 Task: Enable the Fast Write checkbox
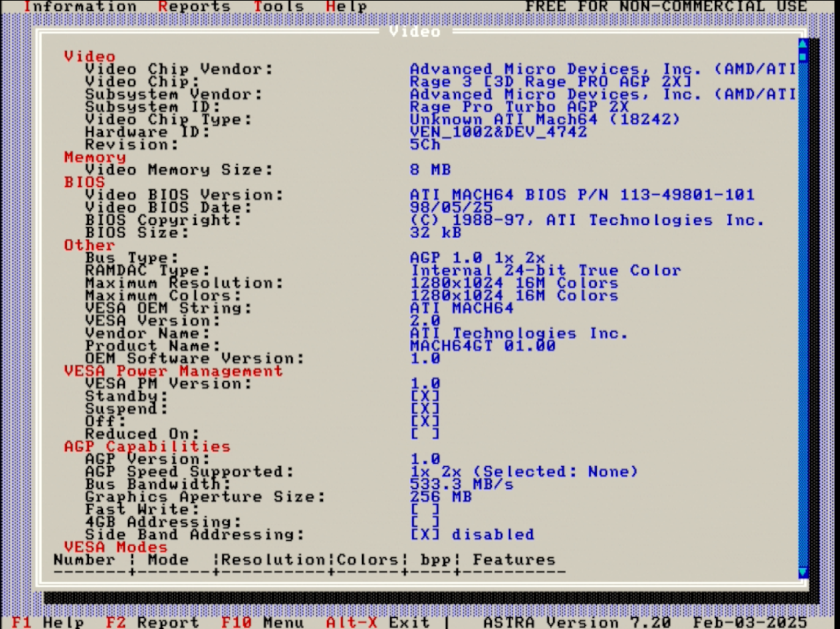click(x=425, y=509)
